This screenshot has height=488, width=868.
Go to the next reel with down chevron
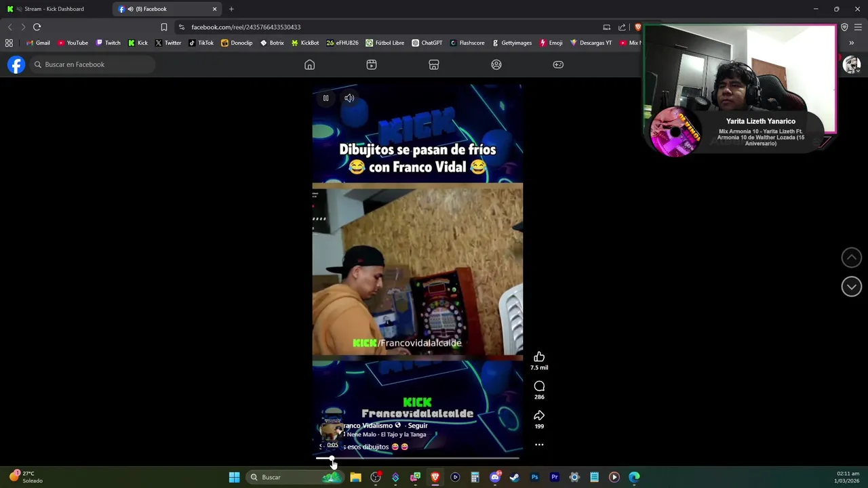click(852, 287)
